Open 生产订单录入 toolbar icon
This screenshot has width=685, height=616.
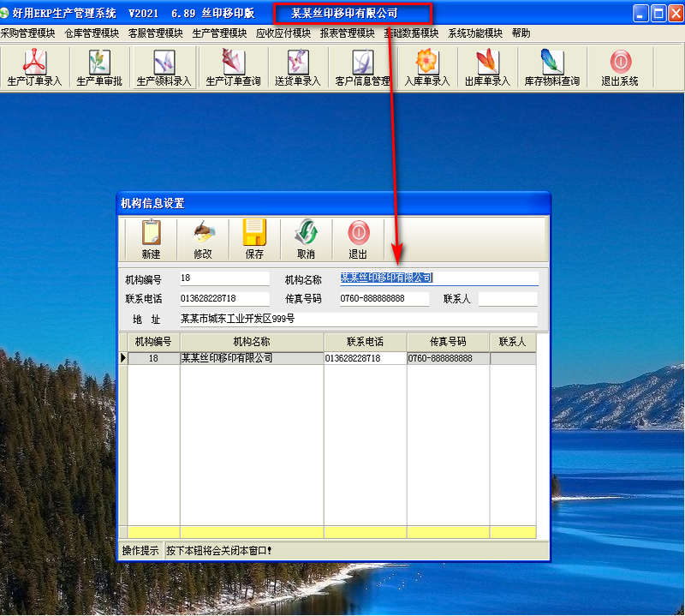click(34, 68)
